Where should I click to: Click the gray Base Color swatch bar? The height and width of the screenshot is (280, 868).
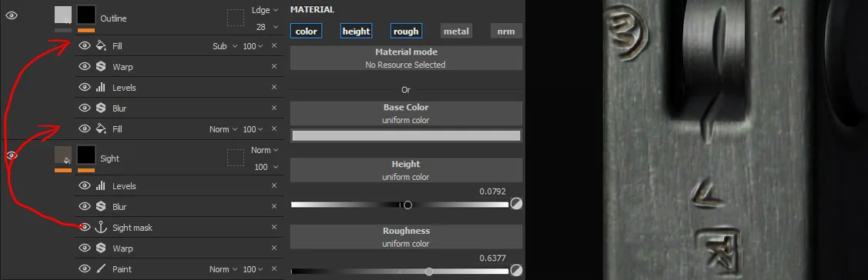[407, 135]
